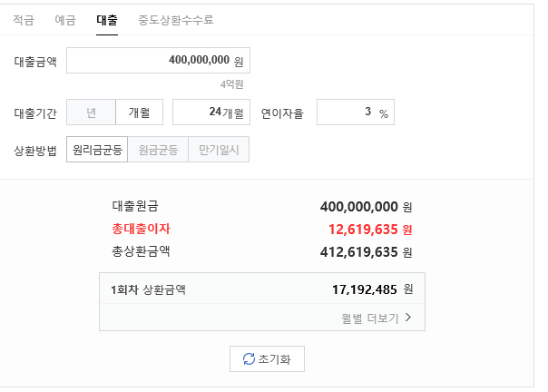Choose 원리금균등 repayment method

(x=97, y=150)
